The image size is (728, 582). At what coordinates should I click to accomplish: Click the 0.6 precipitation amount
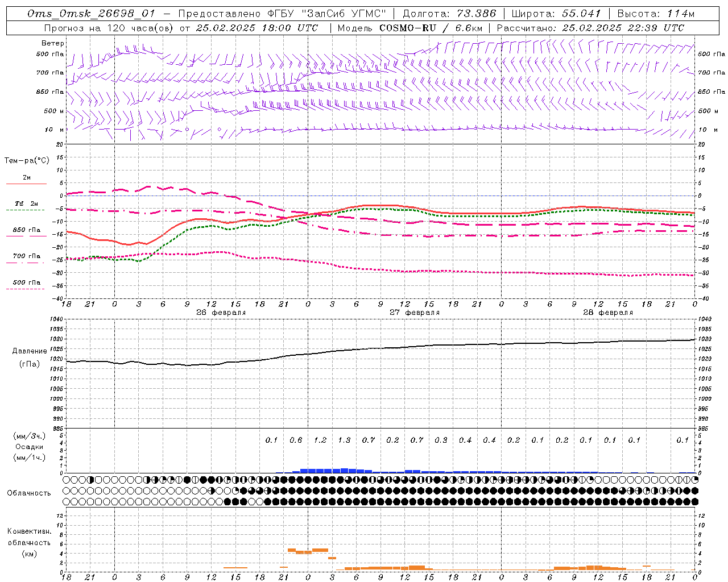point(296,440)
